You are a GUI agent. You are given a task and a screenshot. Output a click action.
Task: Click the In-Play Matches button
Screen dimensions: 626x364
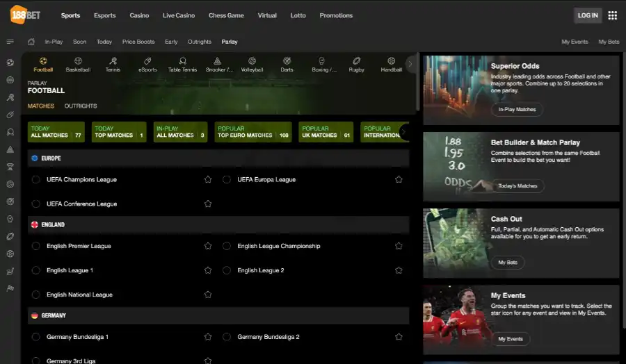pos(517,109)
